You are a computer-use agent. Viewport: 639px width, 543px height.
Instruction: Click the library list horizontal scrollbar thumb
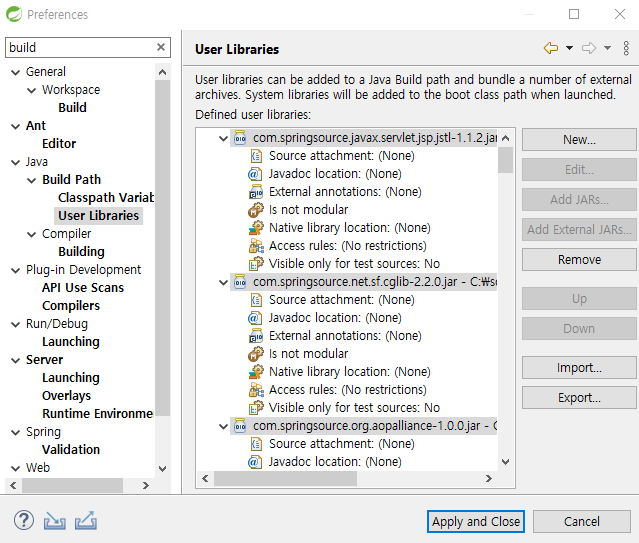(285, 478)
